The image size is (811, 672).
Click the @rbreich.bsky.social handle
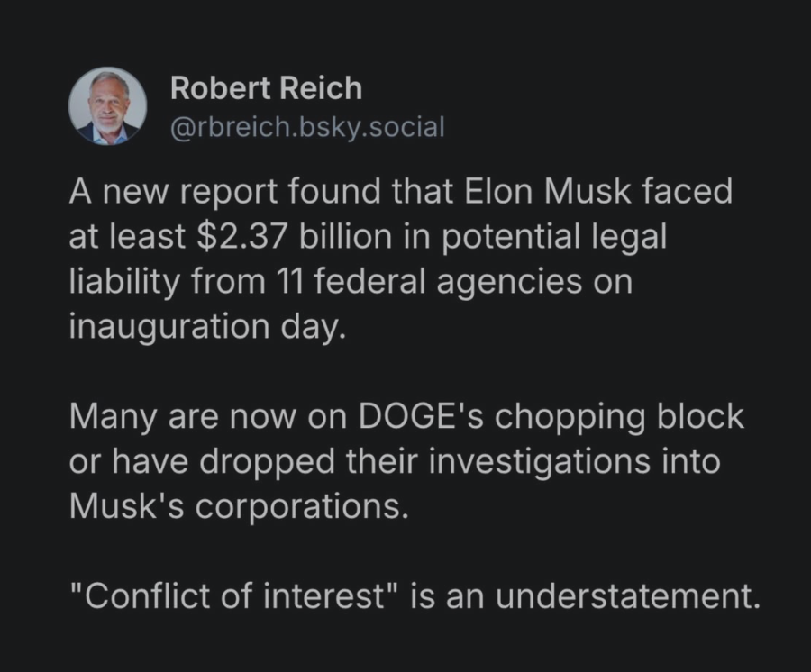click(307, 127)
